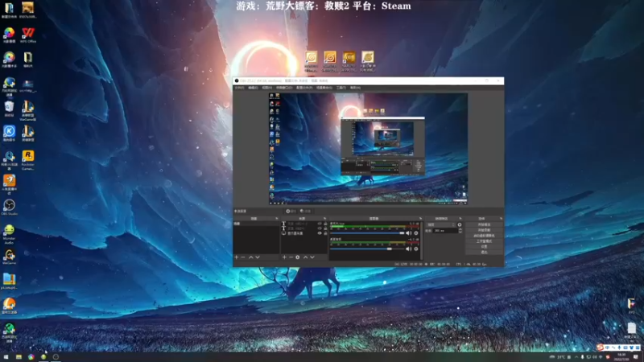Undock the Controls panel via its header icon
Viewport: 644px width, 362px height.
pyautogui.click(x=501, y=218)
